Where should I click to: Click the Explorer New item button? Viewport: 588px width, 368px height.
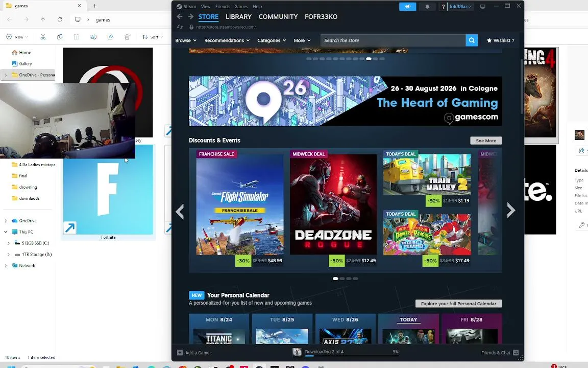[17, 37]
